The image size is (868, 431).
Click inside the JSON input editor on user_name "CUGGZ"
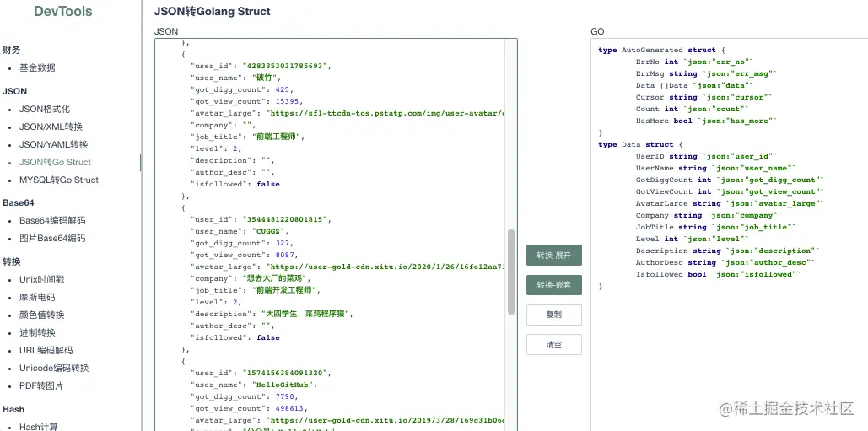point(267,231)
